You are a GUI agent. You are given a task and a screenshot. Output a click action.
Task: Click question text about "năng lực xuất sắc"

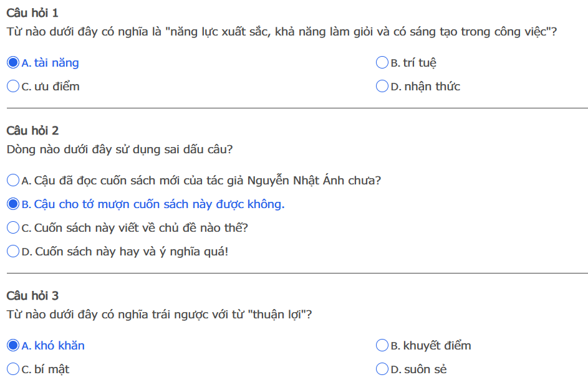click(x=281, y=32)
